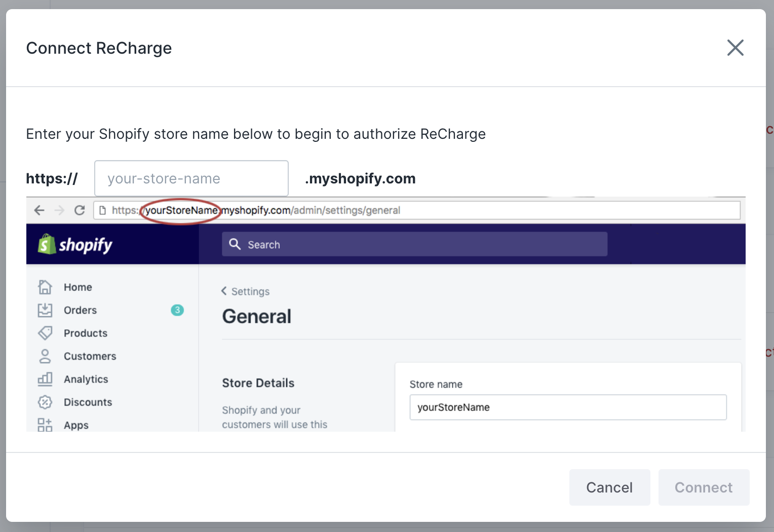
Task: Click the Products tag icon
Action: pyautogui.click(x=45, y=333)
